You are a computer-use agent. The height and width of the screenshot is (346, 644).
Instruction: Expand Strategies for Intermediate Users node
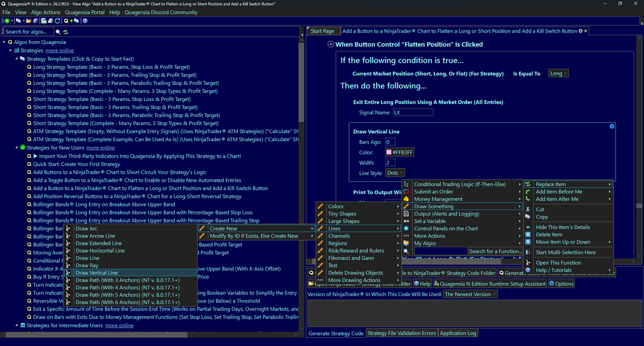17,325
